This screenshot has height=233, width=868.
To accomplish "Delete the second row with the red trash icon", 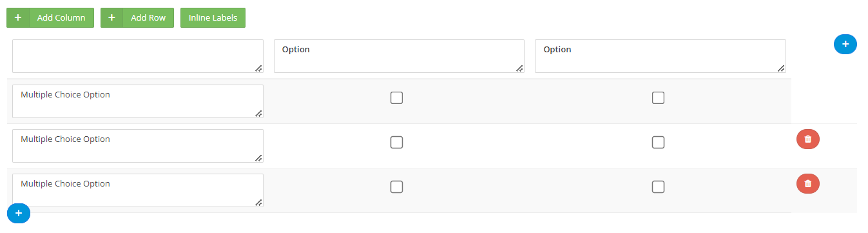I will [808, 139].
